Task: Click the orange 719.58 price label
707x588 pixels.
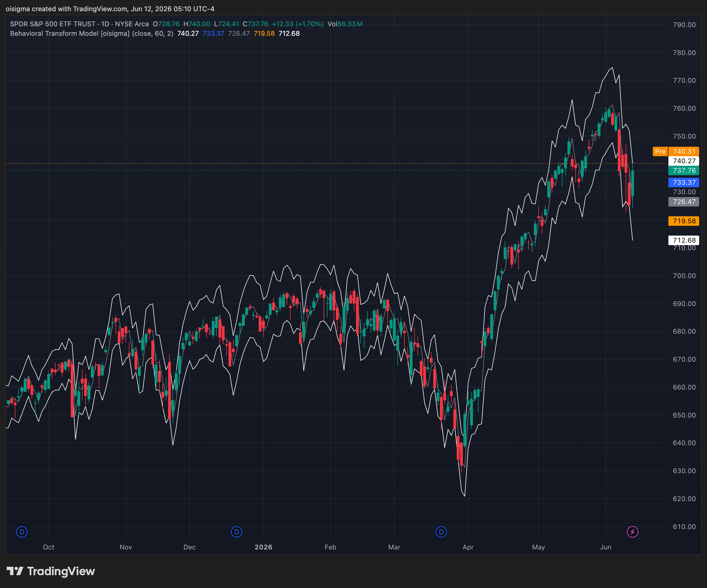Action: coord(684,221)
